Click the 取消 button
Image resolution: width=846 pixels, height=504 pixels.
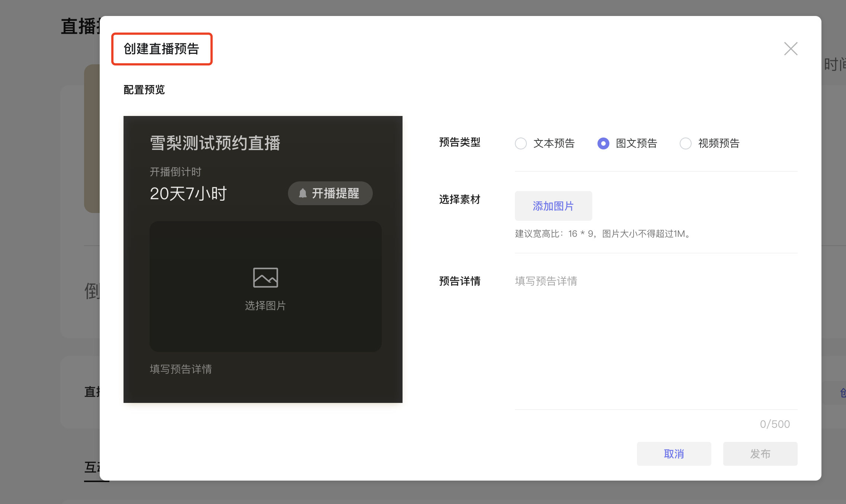point(674,454)
